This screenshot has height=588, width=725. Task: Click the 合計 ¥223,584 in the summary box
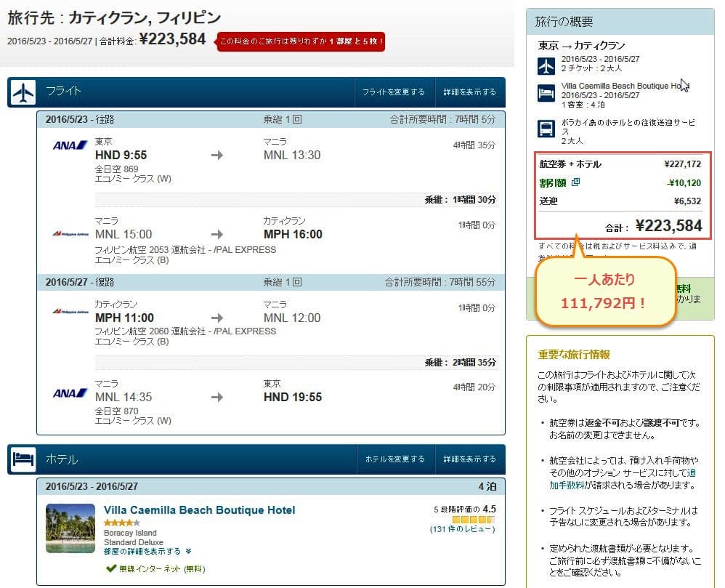[653, 226]
